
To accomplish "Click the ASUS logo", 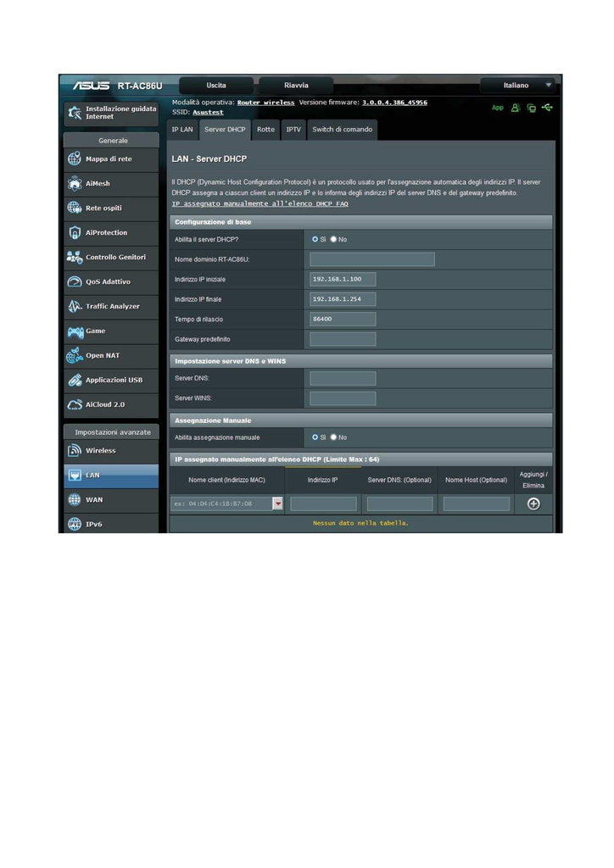I will click(x=91, y=86).
